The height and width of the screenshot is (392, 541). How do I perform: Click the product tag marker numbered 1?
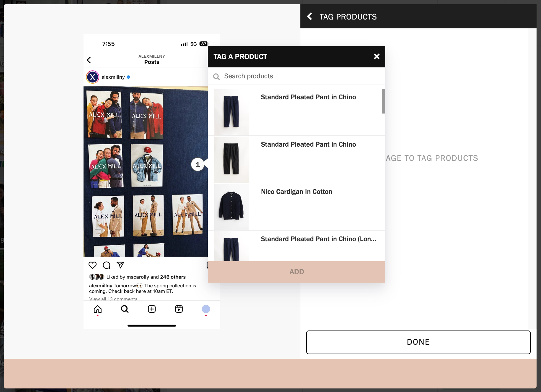tap(197, 164)
